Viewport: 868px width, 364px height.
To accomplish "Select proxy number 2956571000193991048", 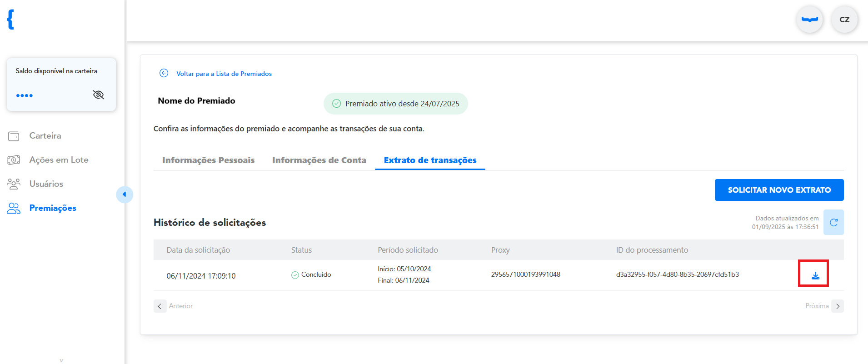I will click(525, 274).
